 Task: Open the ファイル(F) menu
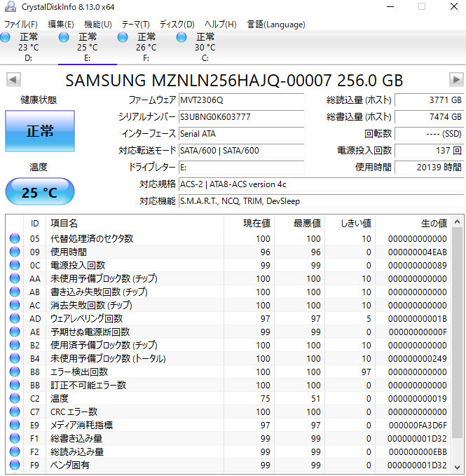(x=20, y=25)
